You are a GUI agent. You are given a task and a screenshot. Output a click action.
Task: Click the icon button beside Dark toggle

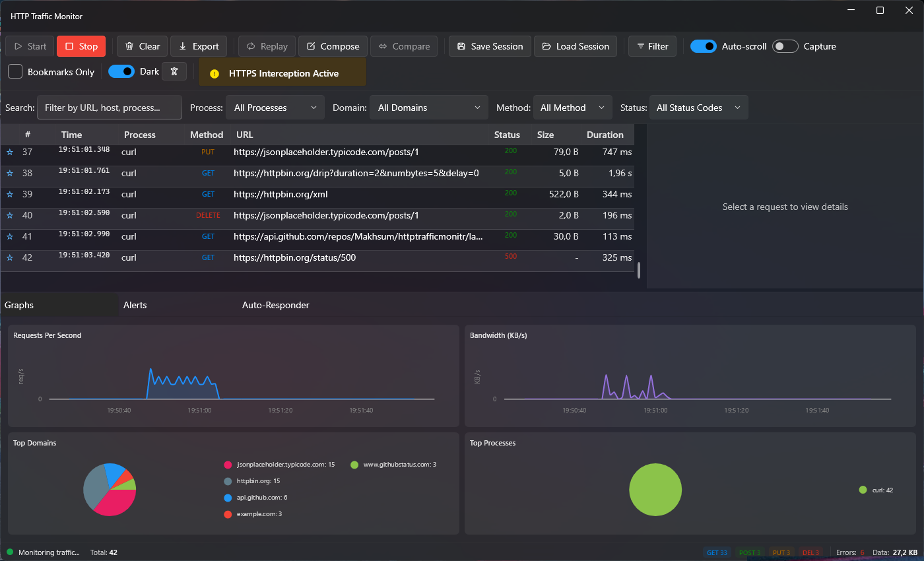point(174,71)
